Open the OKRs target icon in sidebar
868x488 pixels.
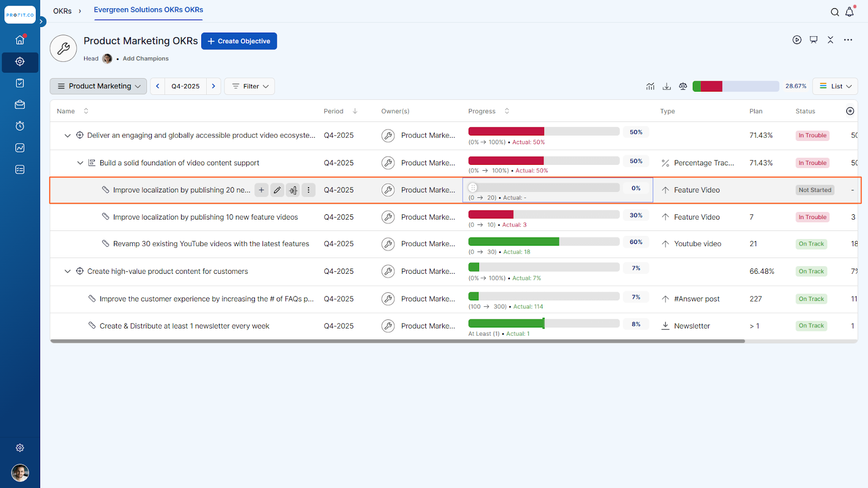pyautogui.click(x=20, y=62)
